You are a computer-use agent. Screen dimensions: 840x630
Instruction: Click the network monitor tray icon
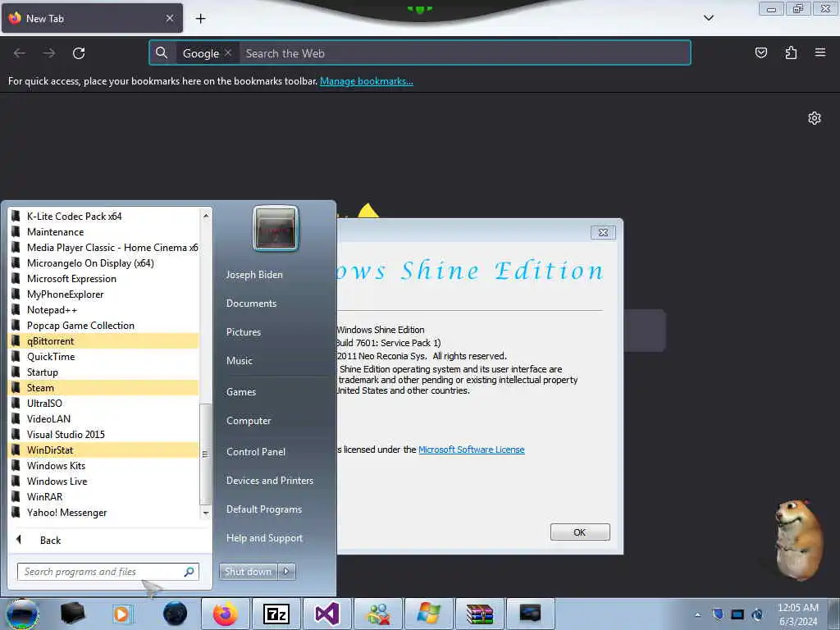[737, 614]
